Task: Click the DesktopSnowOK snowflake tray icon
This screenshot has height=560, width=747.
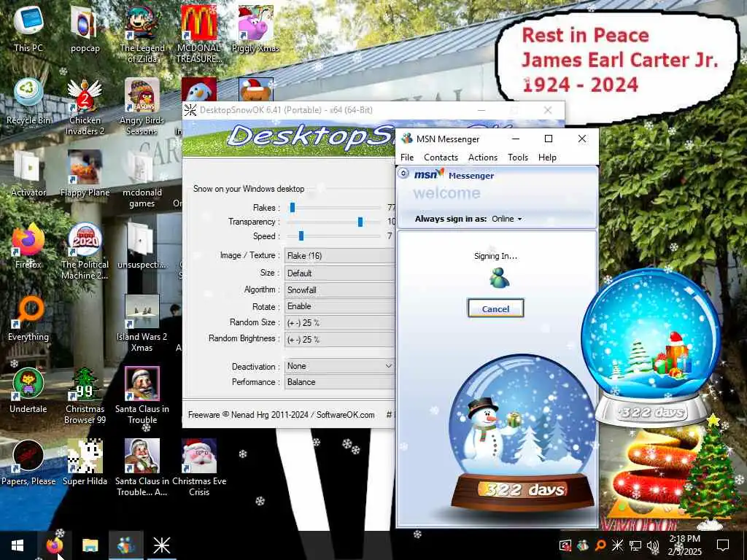Action: coord(617,545)
